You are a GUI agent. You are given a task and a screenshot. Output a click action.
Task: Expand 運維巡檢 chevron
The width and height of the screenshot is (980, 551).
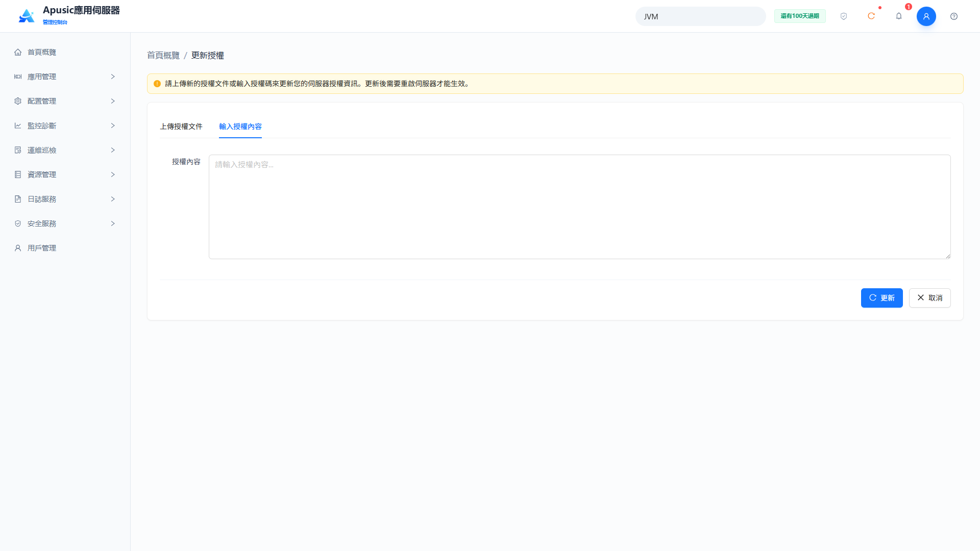point(113,150)
